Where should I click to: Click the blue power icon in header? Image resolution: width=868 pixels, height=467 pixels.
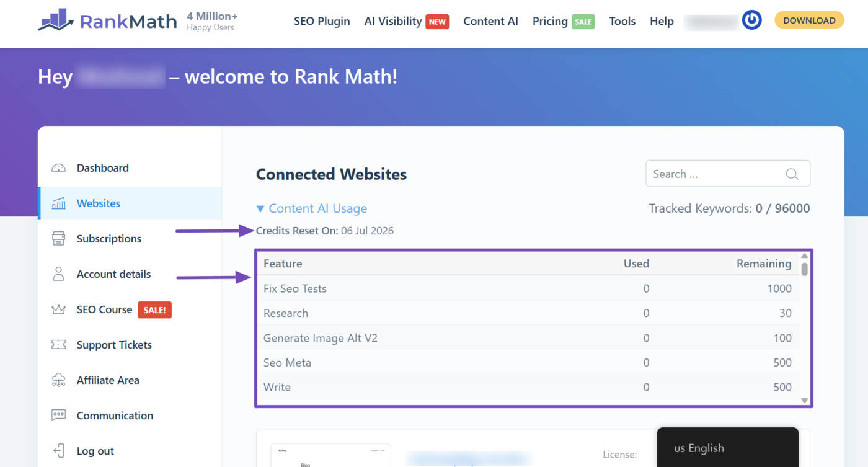tap(752, 20)
